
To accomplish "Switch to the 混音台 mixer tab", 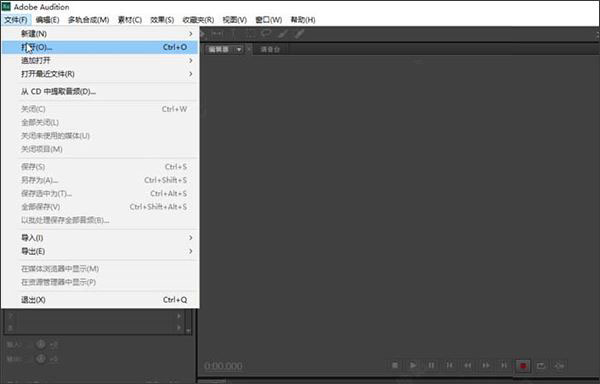I will 270,49.
